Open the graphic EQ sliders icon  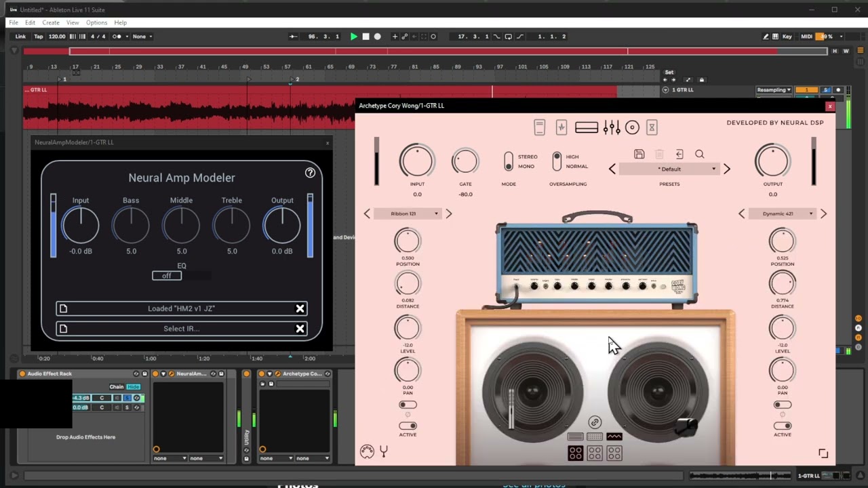click(x=612, y=127)
